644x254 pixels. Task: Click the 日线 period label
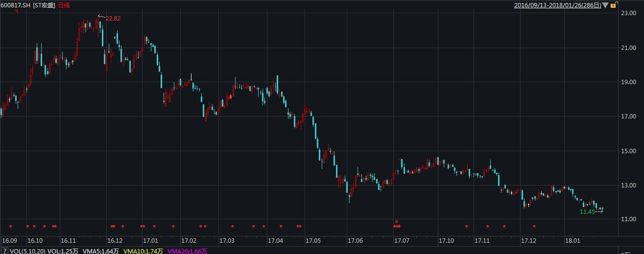coord(64,5)
